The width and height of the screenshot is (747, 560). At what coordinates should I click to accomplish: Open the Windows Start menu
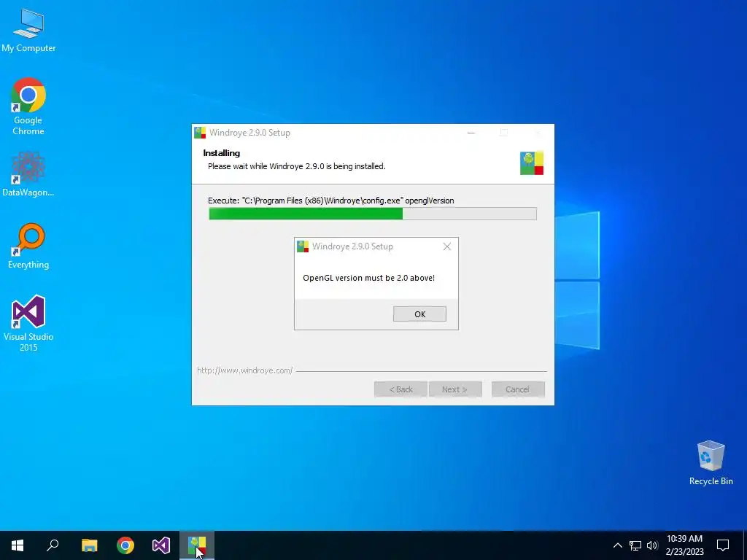click(x=18, y=545)
